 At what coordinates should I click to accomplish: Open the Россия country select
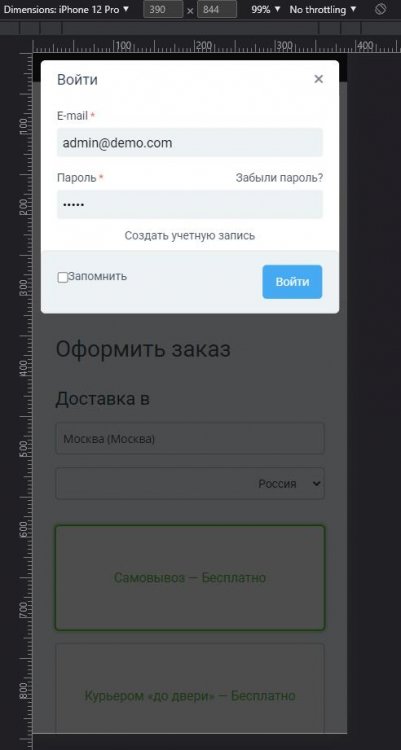pyautogui.click(x=190, y=484)
